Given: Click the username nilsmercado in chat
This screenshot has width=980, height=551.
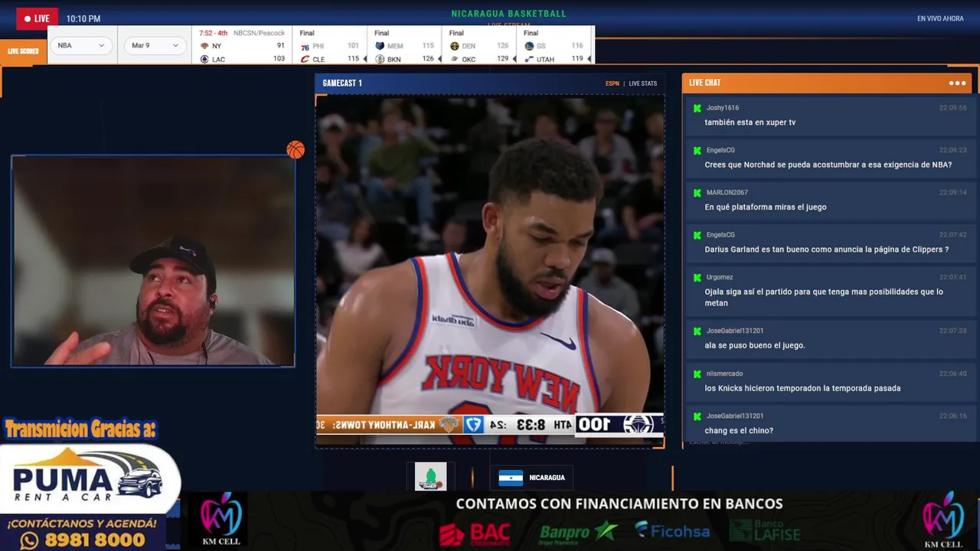Looking at the screenshot, I should 724,373.
